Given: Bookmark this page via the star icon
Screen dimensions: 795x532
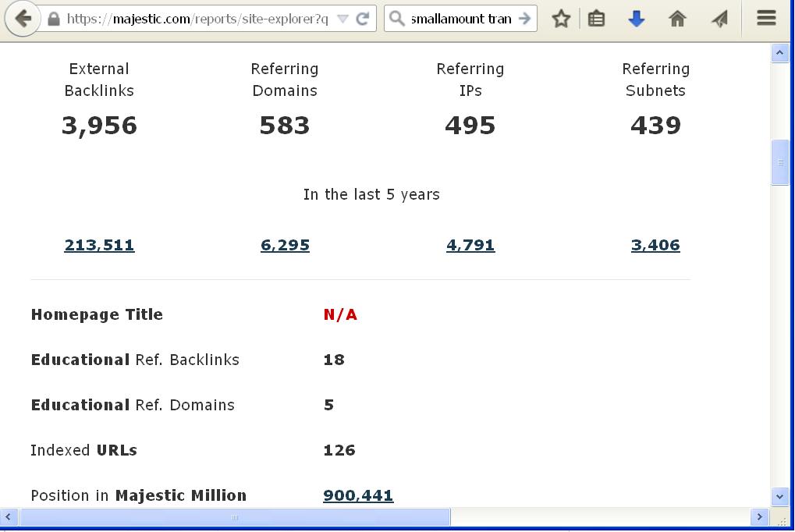Looking at the screenshot, I should 561,18.
